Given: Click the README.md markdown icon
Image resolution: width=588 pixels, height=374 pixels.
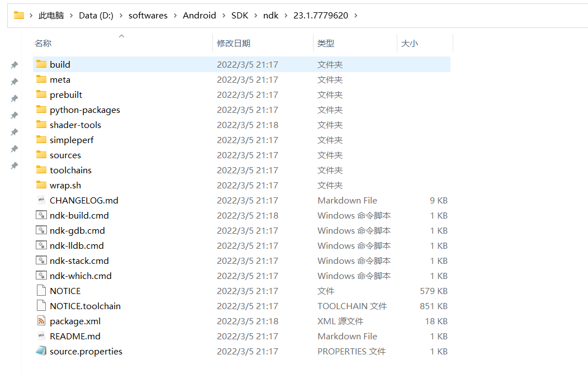Looking at the screenshot, I should click(x=41, y=336).
